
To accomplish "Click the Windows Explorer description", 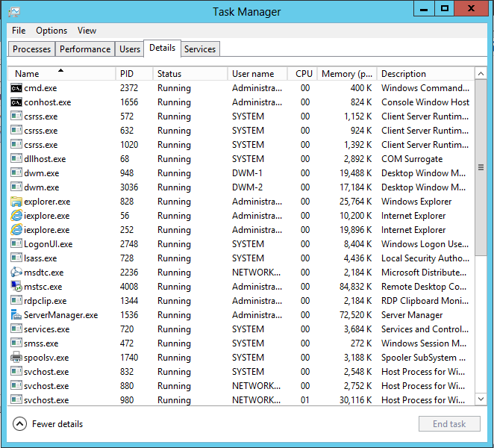I will click(416, 202).
